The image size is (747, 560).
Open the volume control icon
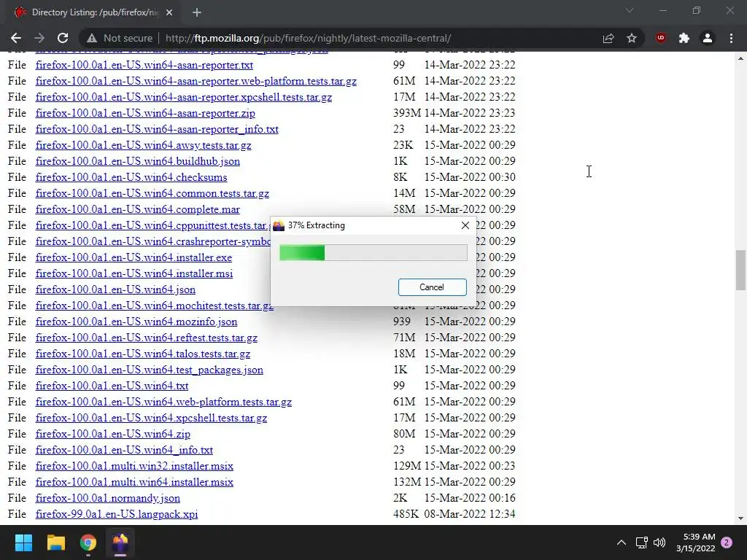[x=659, y=542]
